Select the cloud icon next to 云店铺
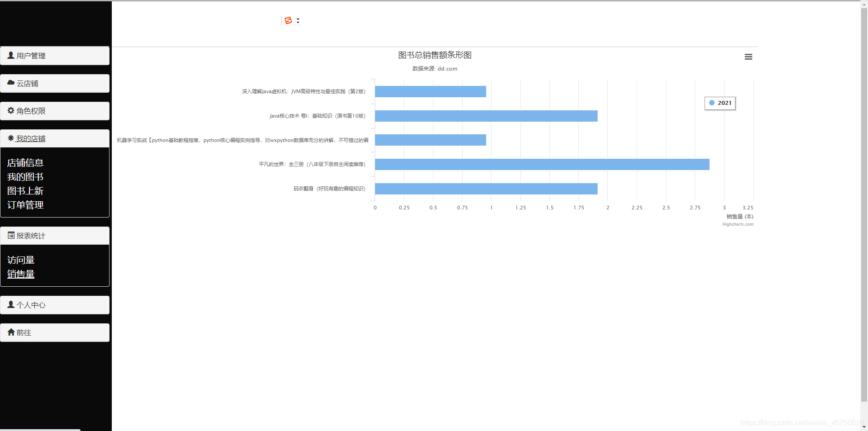This screenshot has width=868, height=431. pos(11,83)
